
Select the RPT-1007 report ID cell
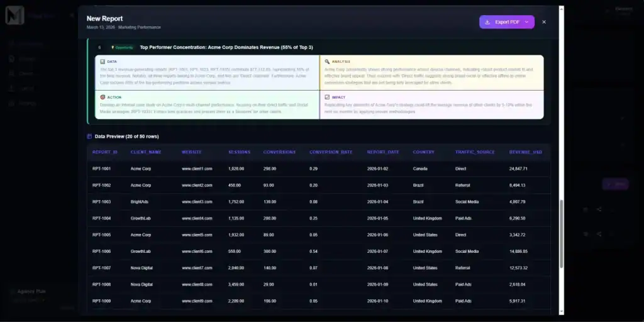101,268
